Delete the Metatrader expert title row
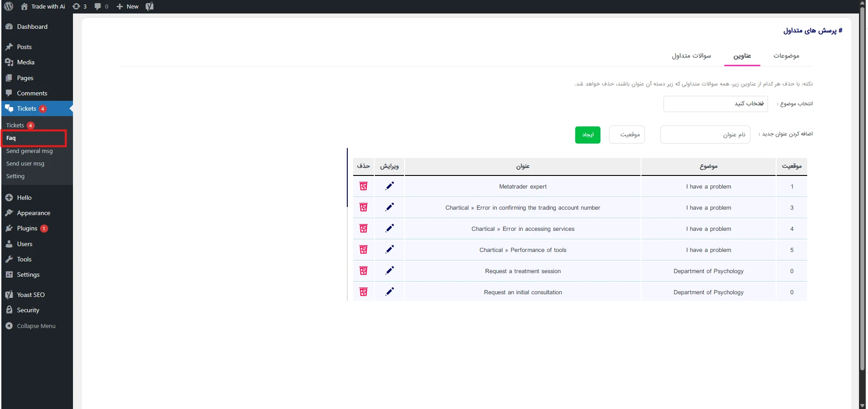868x409 pixels. [364, 186]
